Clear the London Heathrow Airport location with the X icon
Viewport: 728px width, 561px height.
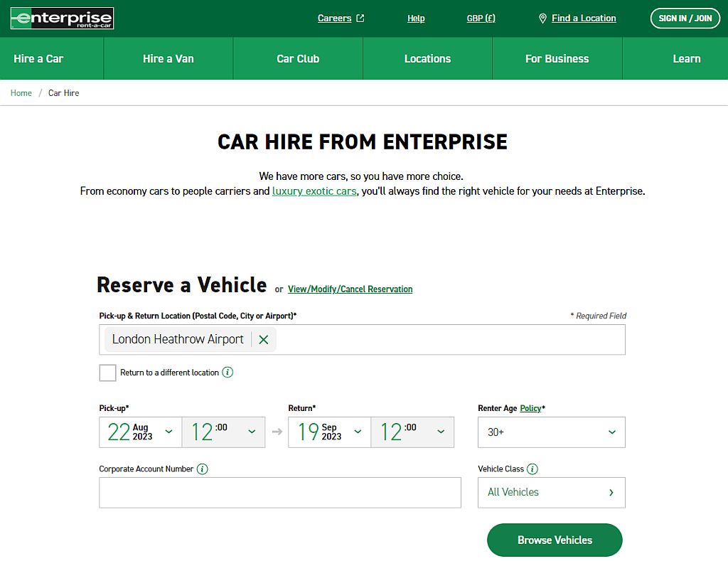(263, 339)
